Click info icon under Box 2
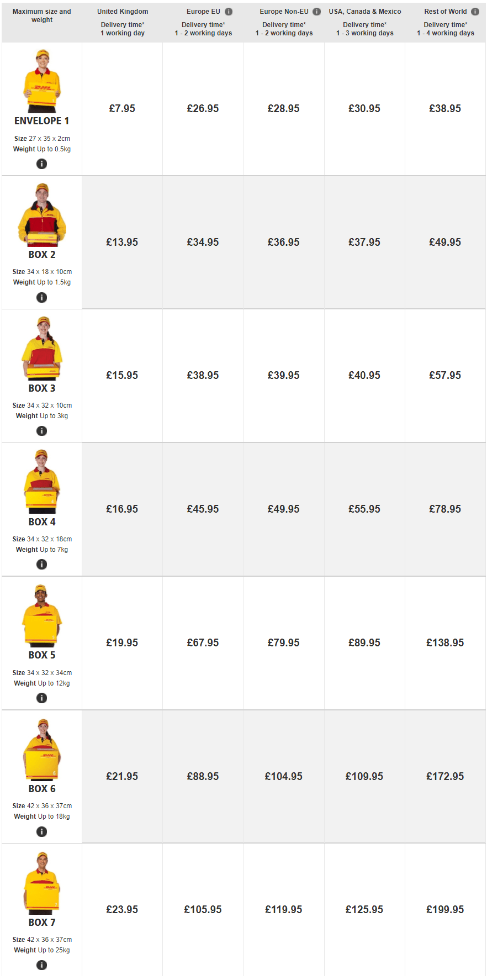 coord(41,298)
